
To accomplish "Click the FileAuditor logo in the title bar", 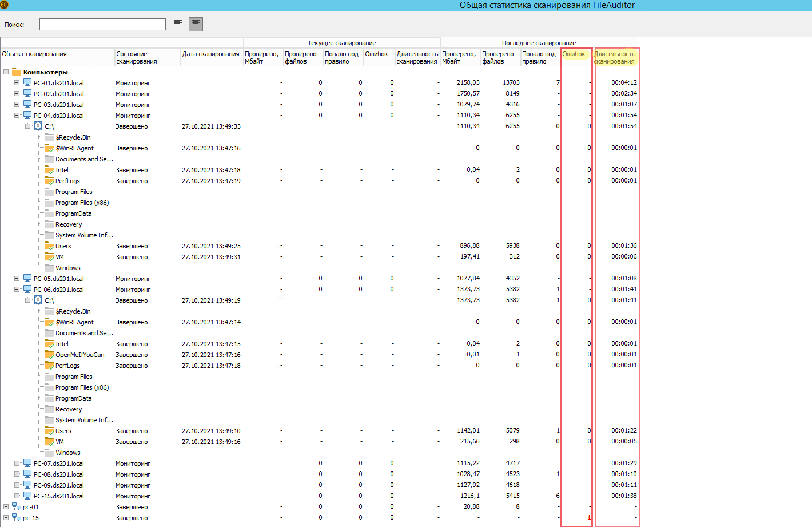I will 5,5.
